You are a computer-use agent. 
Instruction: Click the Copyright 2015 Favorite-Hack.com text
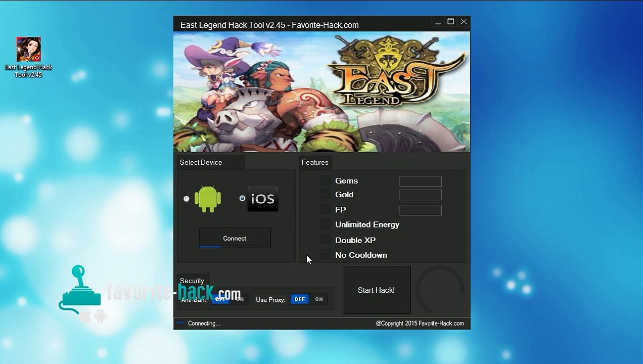coord(420,324)
